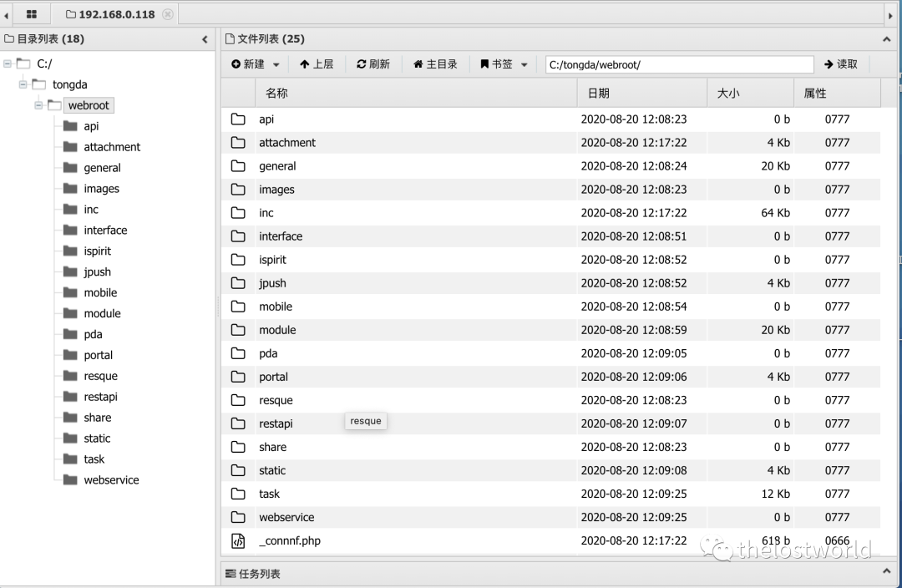Select inc folder in directory tree

[x=91, y=210]
